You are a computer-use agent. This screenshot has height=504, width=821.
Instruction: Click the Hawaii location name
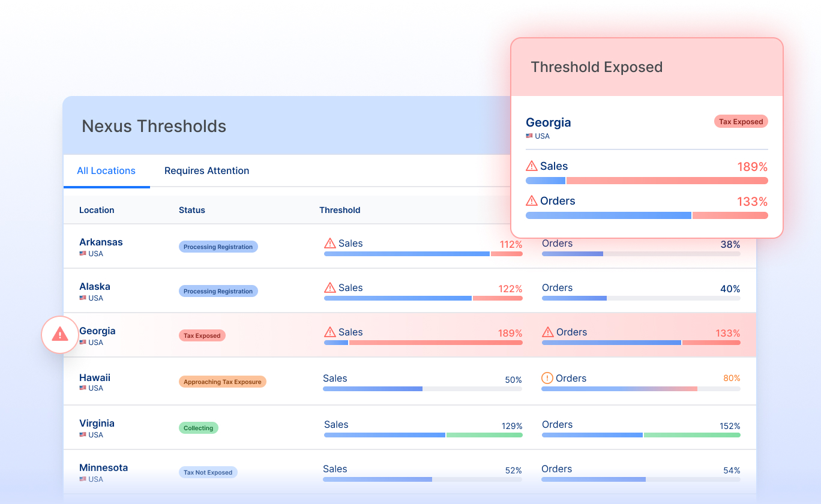[95, 377]
